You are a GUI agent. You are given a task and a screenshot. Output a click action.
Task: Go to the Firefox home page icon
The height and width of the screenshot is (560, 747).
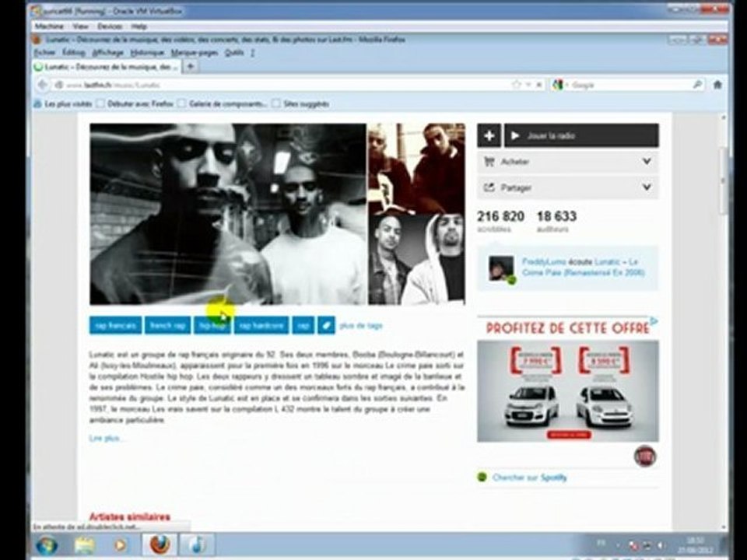pos(717,85)
